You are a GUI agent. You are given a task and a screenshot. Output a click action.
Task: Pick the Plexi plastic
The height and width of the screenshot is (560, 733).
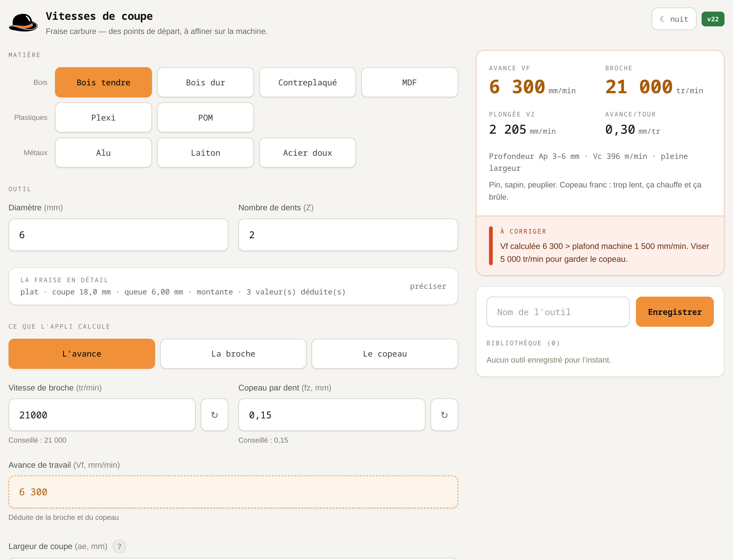(x=103, y=117)
